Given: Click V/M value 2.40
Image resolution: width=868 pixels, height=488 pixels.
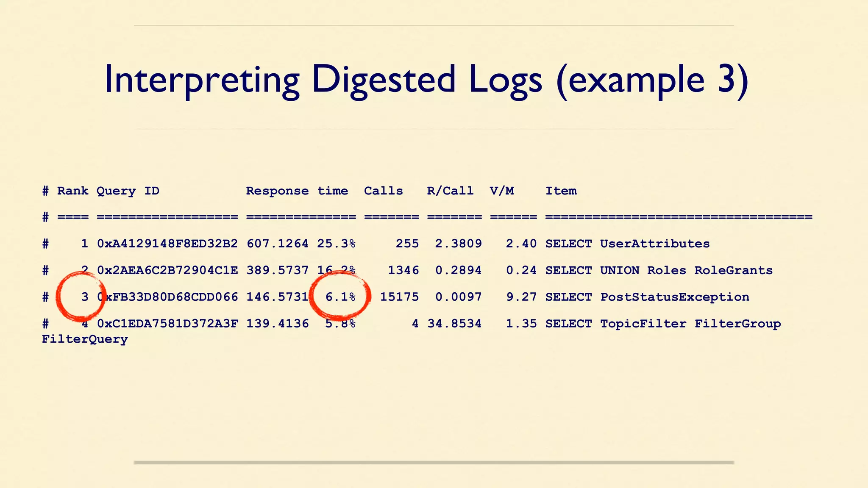Looking at the screenshot, I should (x=521, y=244).
